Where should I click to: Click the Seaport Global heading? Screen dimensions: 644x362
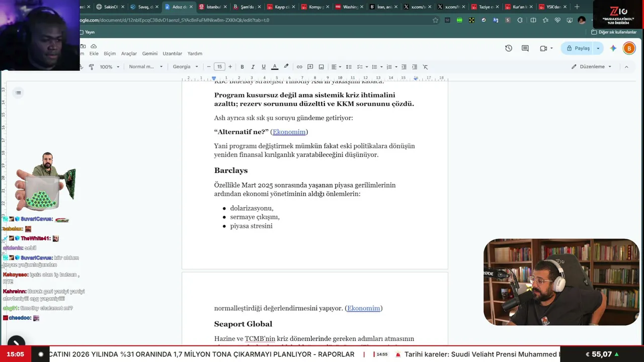(x=243, y=324)
